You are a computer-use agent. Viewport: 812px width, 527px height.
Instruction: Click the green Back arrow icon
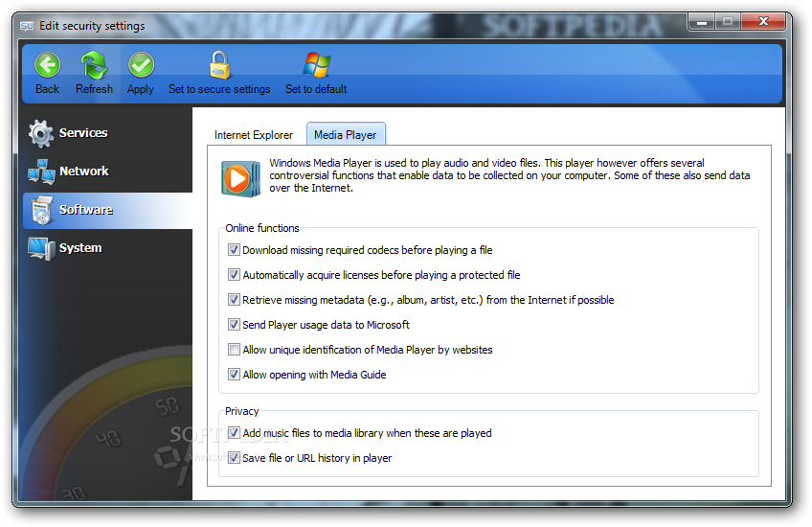click(x=48, y=65)
